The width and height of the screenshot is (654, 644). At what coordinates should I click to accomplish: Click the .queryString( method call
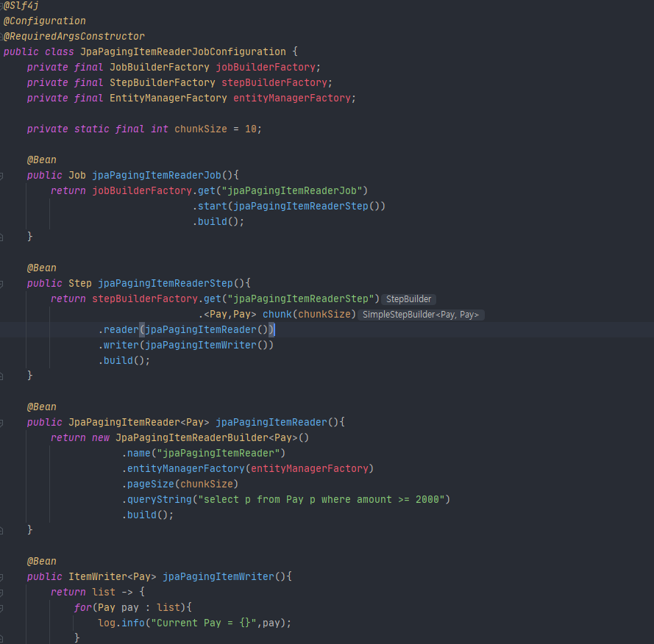click(160, 499)
